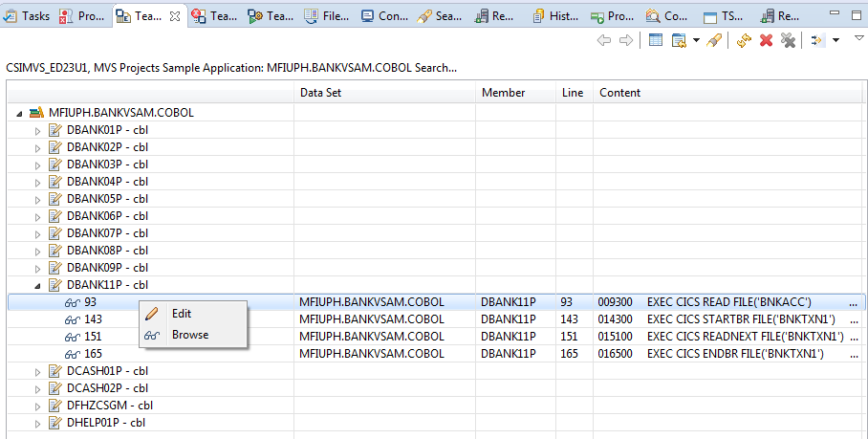Expand the DBANK05P - cbl node
This screenshot has height=439, width=868.
coord(37,200)
